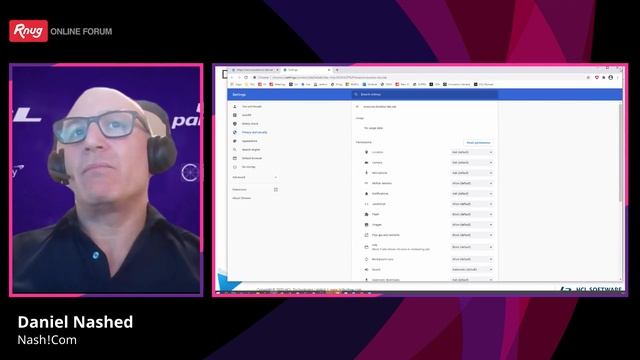Click the Motion sensors icon
Image resolution: width=640 pixels, height=360 pixels.
point(366,183)
